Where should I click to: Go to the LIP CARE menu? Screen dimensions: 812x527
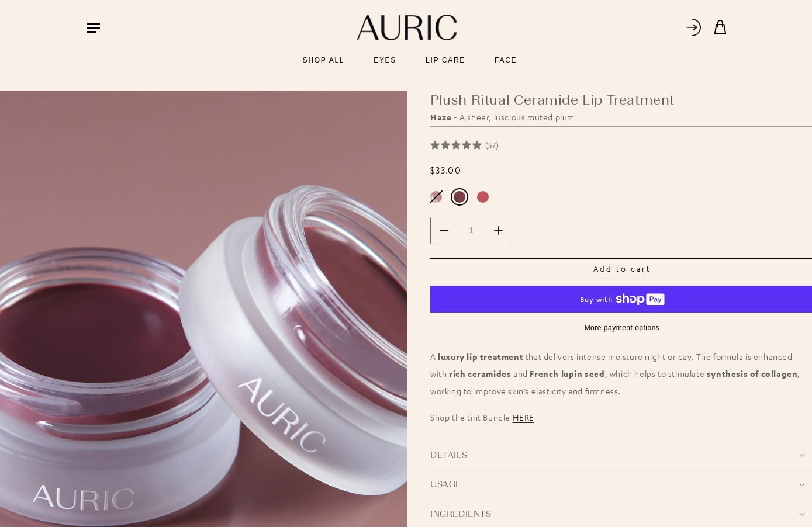pos(445,60)
